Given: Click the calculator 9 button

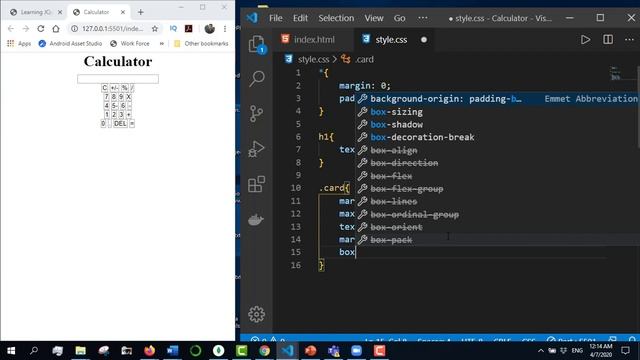Looking at the screenshot, I should pos(121,97).
